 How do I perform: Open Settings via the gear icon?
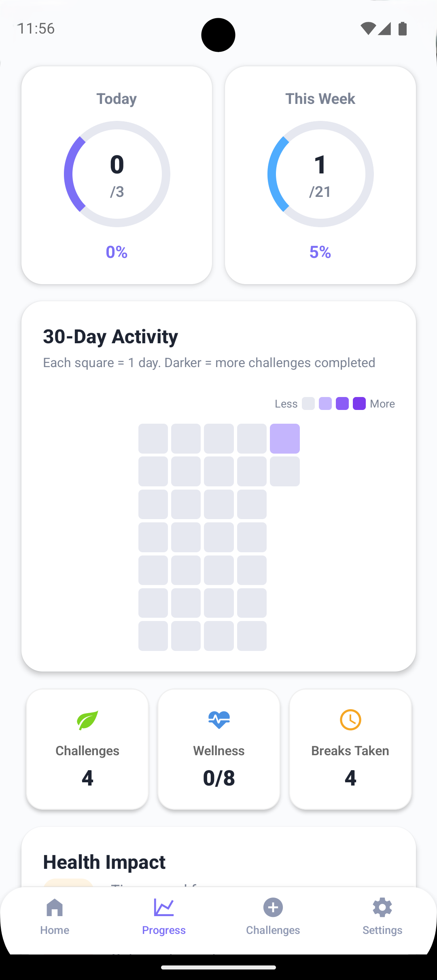[x=382, y=908]
